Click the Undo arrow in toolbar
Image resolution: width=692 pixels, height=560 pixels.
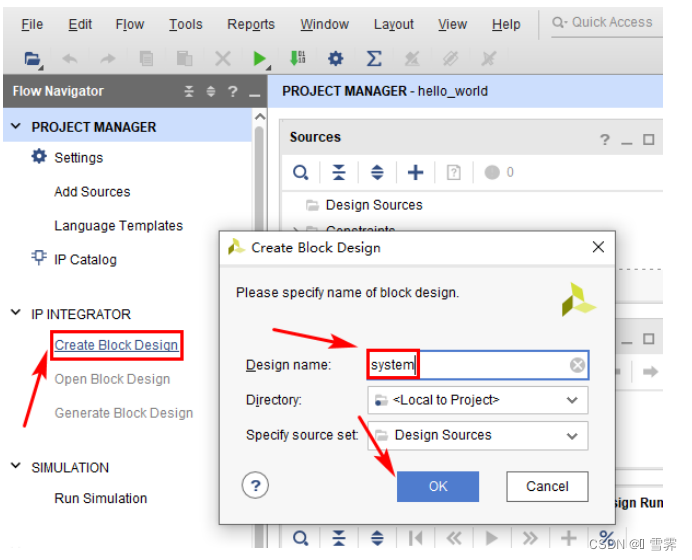pyautogui.click(x=70, y=58)
